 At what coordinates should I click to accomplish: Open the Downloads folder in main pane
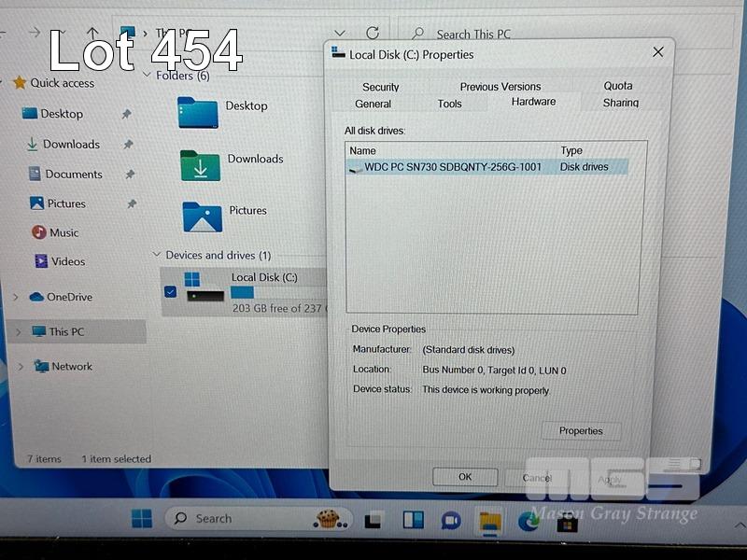pos(200,166)
